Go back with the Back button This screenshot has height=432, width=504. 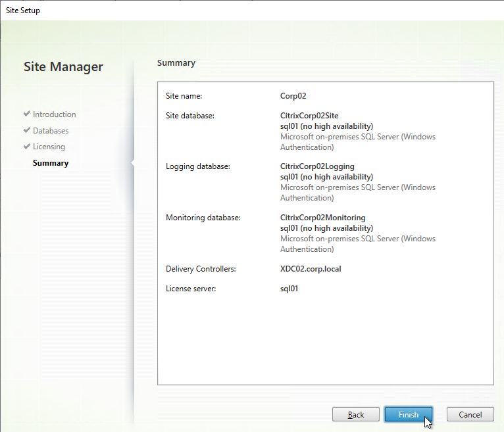pyautogui.click(x=356, y=414)
